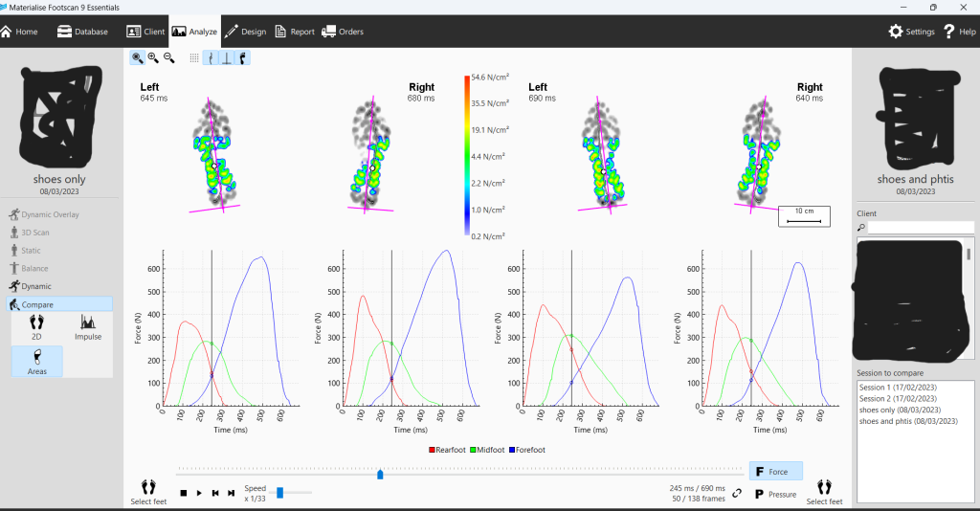Play the dynamic recording
Image resolution: width=980 pixels, height=511 pixels.
pyautogui.click(x=199, y=493)
